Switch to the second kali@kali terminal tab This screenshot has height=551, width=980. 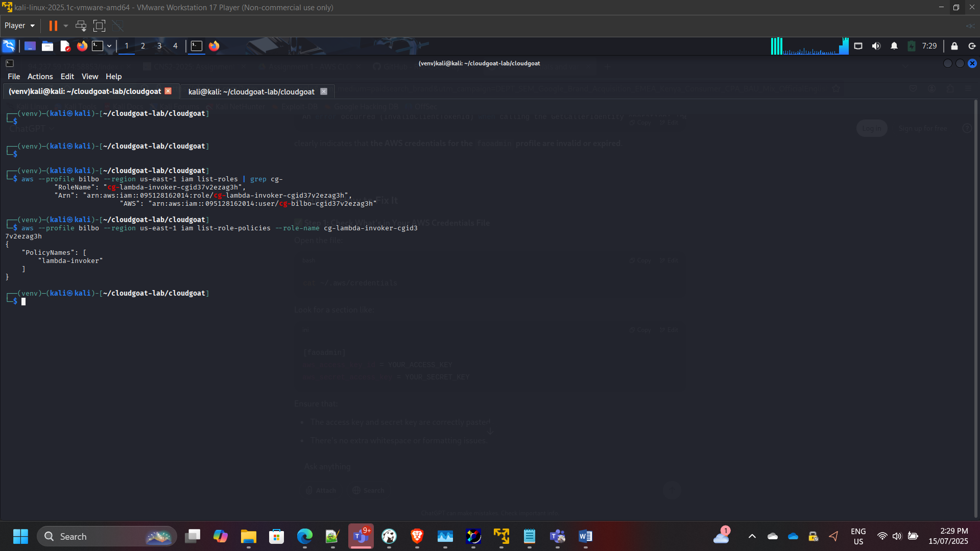tap(251, 92)
